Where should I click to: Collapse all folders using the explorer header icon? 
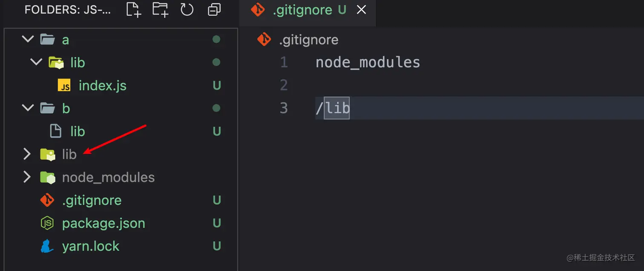tap(214, 10)
